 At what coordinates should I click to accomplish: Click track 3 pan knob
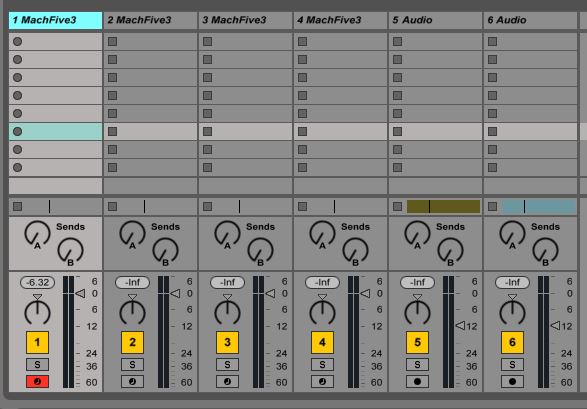[227, 312]
